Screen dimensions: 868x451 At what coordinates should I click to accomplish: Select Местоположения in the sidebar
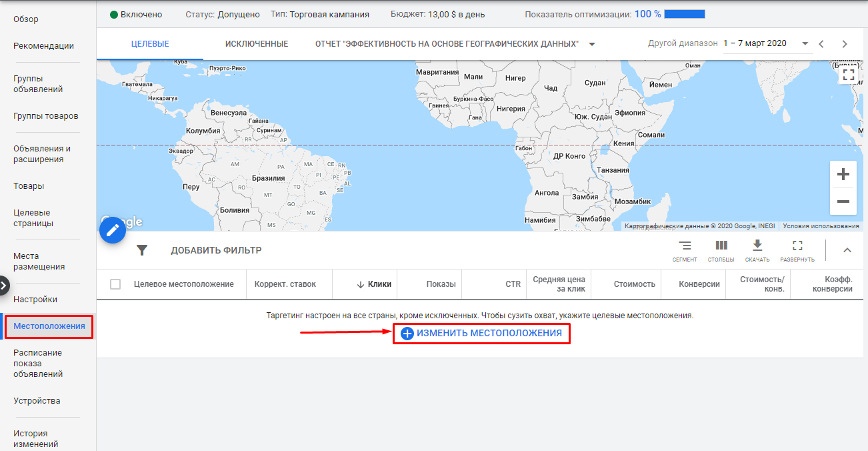(x=49, y=326)
